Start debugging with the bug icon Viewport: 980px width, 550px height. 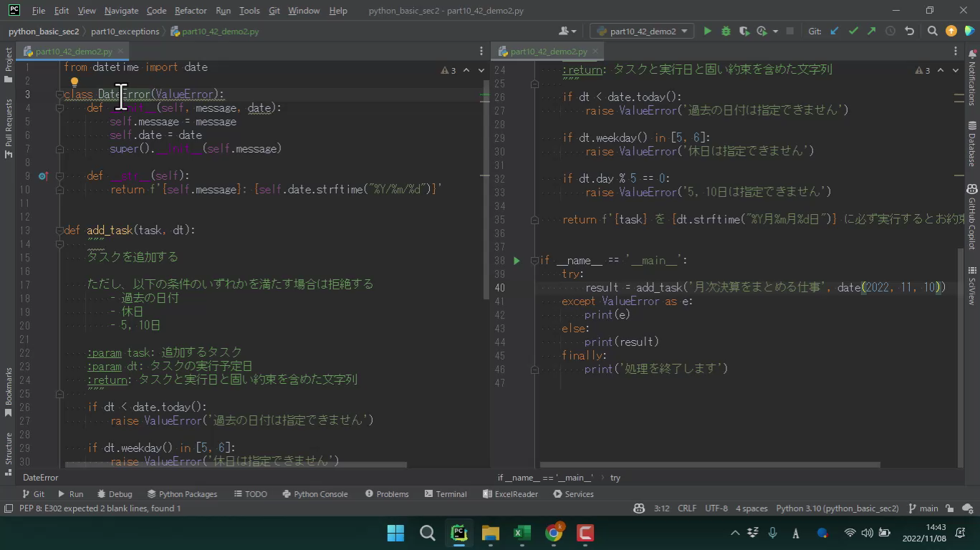pos(726,31)
